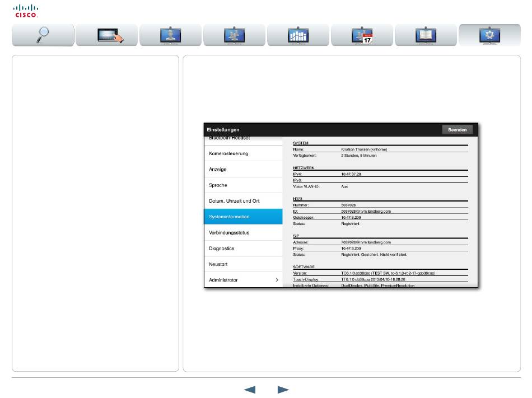Viewport: 532px width, 398px height.
Task: Open the magnifying glass search section
Action: [x=43, y=35]
